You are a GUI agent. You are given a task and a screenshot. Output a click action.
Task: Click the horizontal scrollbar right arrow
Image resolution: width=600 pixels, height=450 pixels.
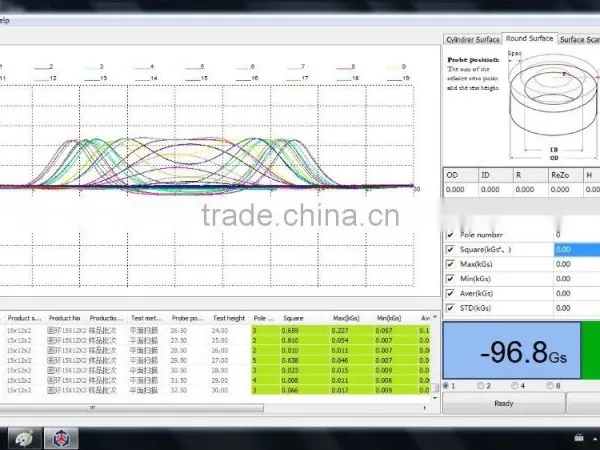coord(425,408)
